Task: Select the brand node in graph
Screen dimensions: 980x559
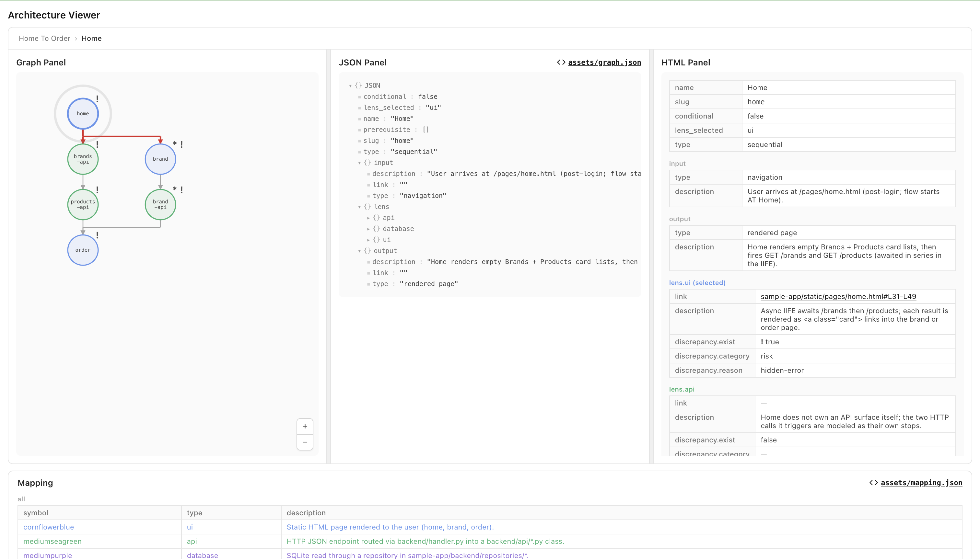Action: point(160,159)
